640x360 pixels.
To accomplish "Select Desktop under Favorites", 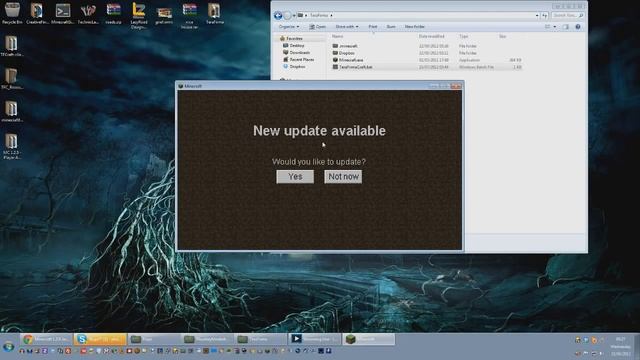I will tap(294, 45).
